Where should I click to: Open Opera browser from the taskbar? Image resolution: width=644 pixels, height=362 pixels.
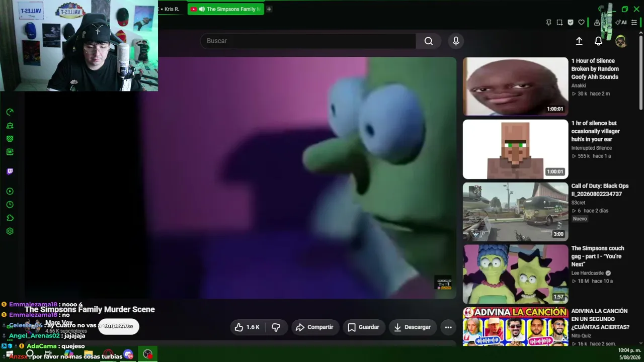pyautogui.click(x=108, y=354)
